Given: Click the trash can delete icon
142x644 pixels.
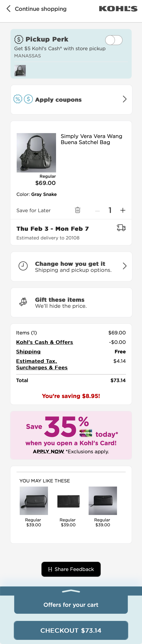Looking at the screenshot, I should coord(78,210).
